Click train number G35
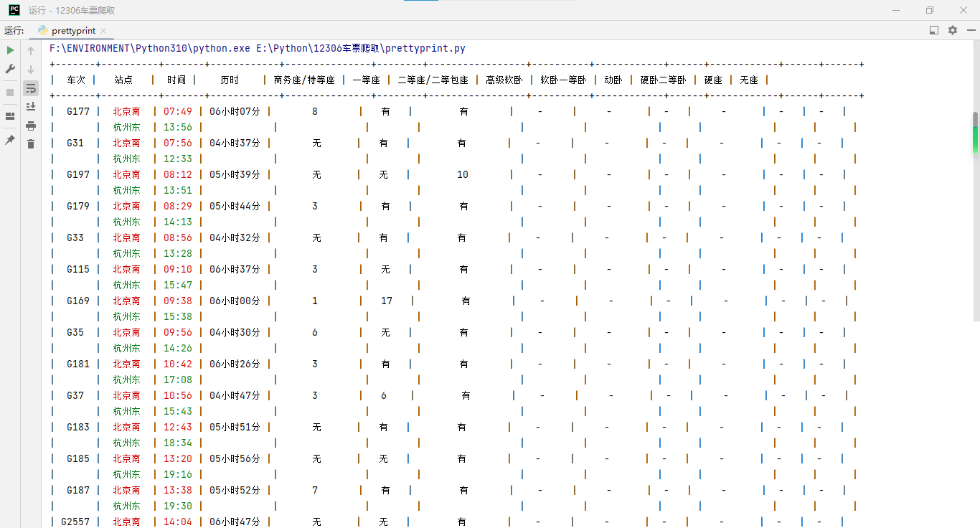980x528 pixels. (75, 332)
